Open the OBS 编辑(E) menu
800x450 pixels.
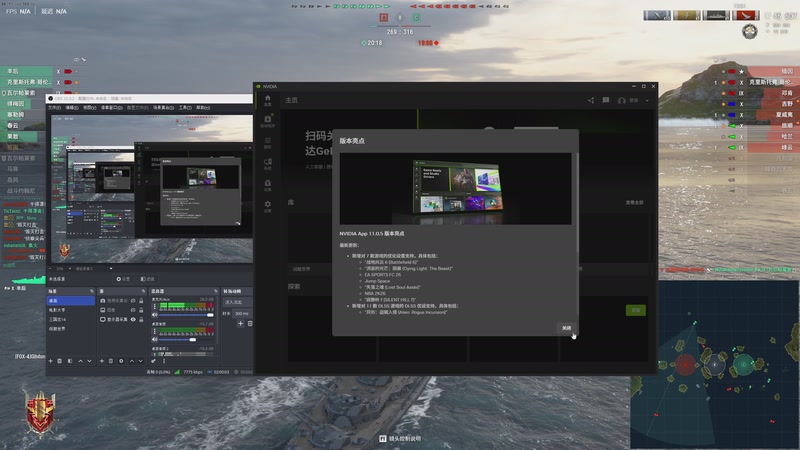coord(72,108)
